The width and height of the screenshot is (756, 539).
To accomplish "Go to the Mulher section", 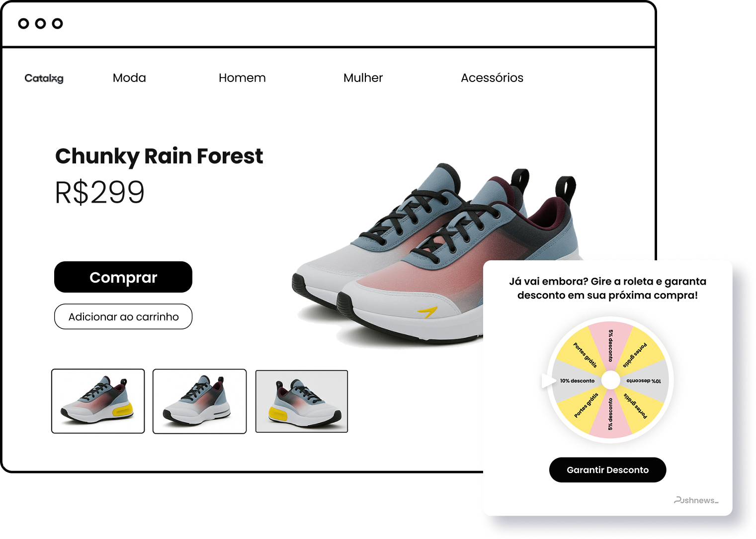I will 363,78.
